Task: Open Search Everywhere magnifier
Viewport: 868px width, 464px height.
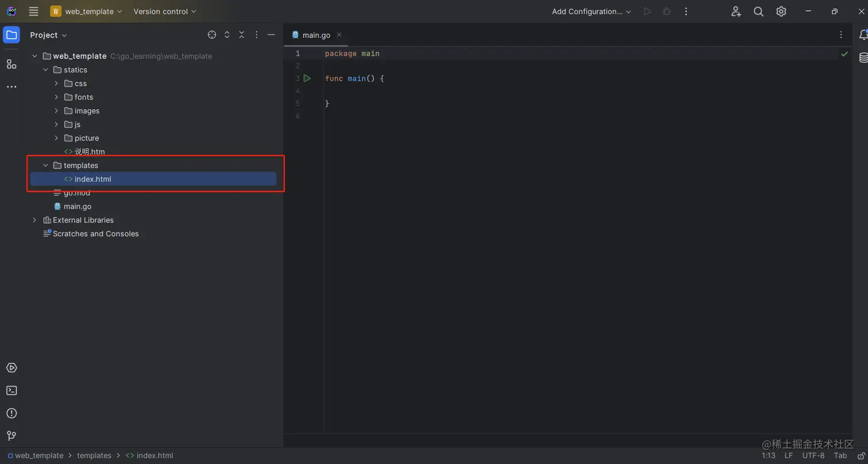Action: point(758,11)
